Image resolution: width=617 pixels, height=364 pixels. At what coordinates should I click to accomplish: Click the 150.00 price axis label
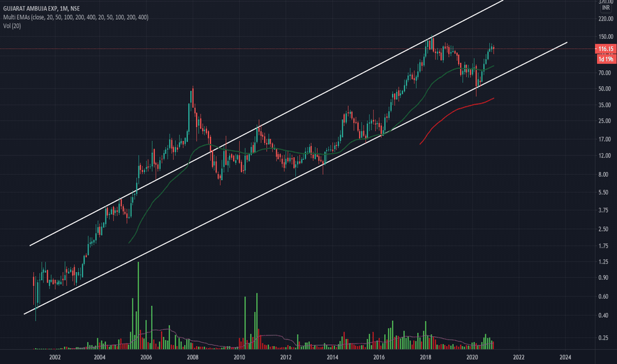pos(606,36)
